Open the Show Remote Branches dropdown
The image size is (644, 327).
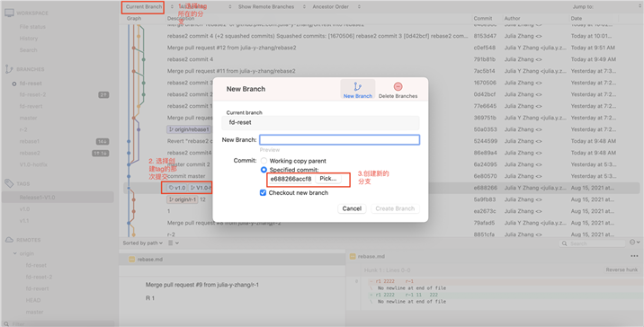(x=272, y=6)
